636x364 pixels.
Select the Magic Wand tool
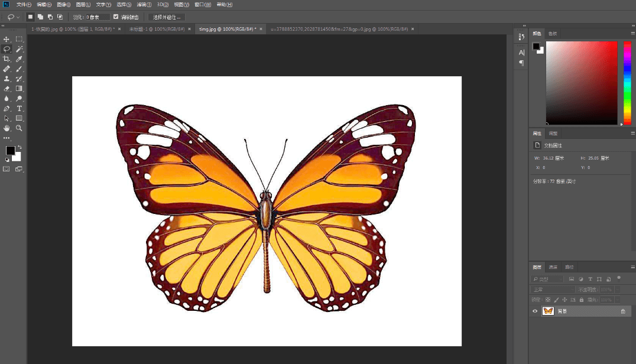(x=19, y=49)
